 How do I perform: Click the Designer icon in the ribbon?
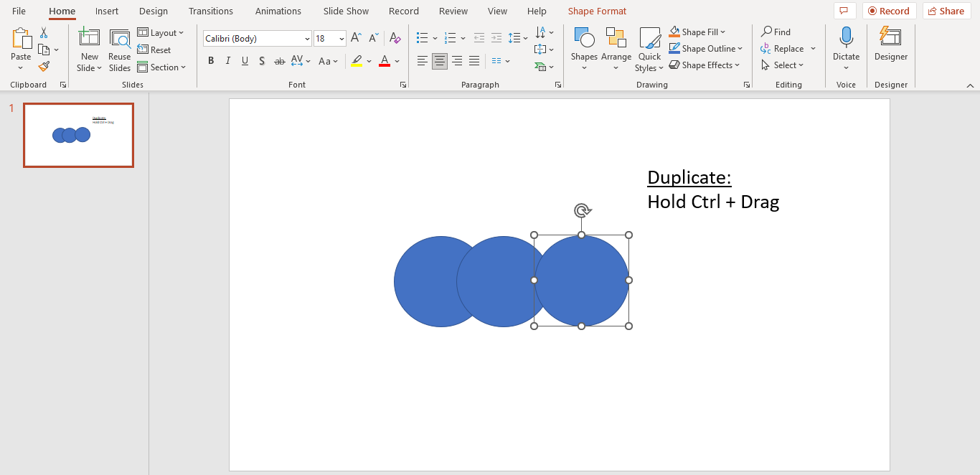(x=890, y=43)
